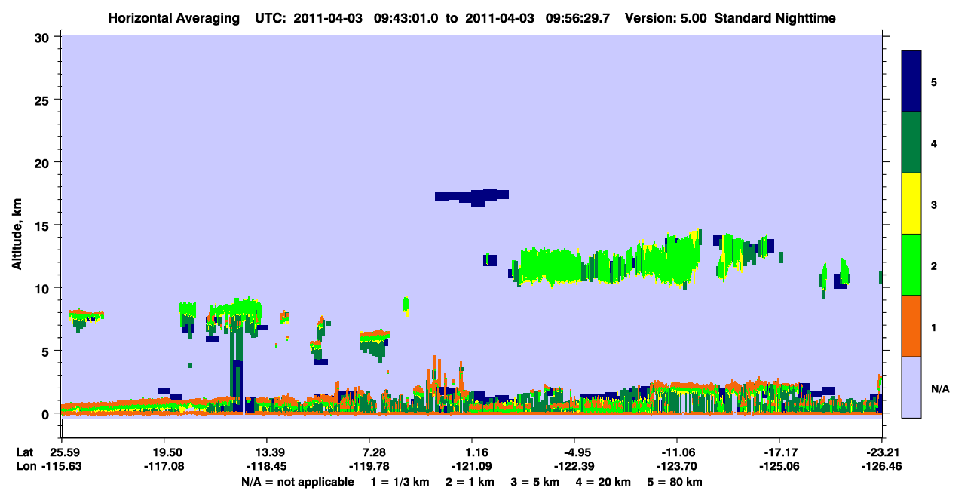Click the dark blue color bar segment labeled 5
Image resolution: width=980 pixels, height=503 pixels.
[911, 81]
